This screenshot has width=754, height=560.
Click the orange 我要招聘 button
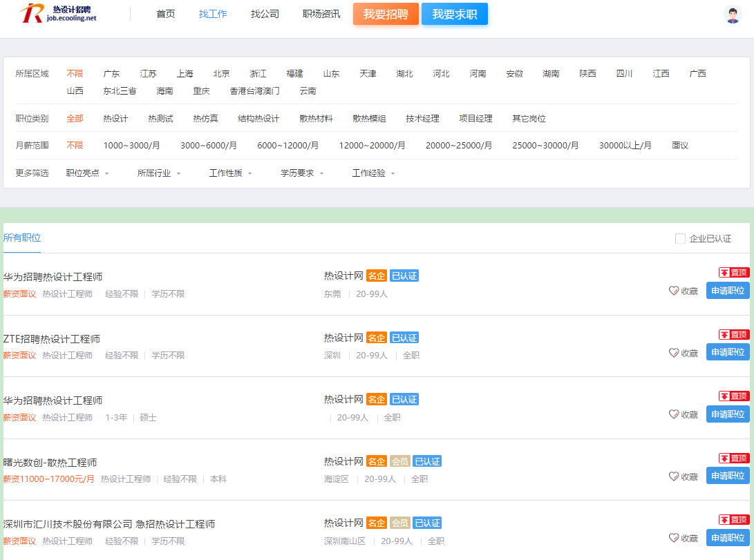386,14
